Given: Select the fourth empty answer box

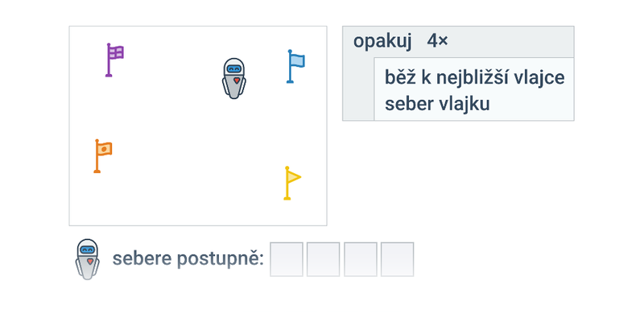Looking at the screenshot, I should [x=397, y=259].
